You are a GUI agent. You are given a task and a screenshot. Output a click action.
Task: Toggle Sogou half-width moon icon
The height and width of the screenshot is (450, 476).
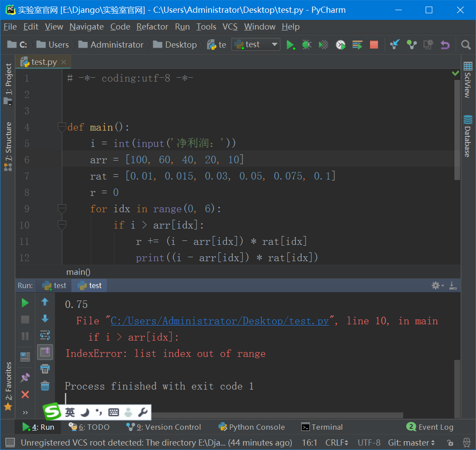85,412
